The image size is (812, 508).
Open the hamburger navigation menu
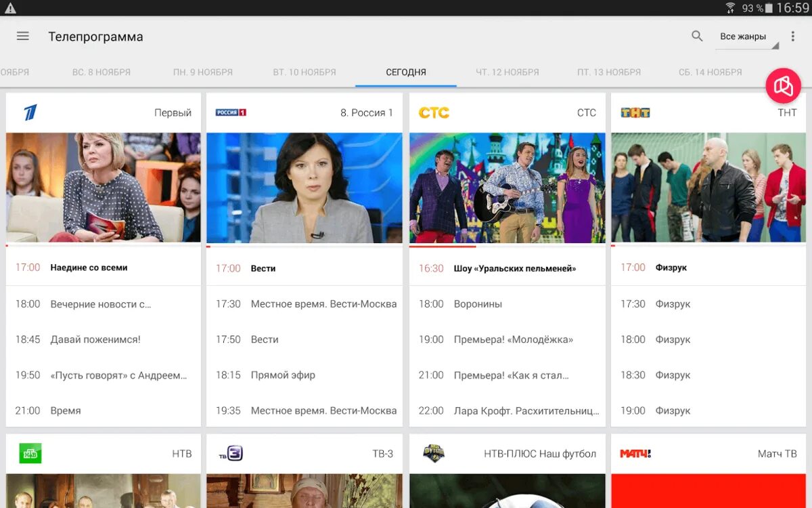[23, 37]
